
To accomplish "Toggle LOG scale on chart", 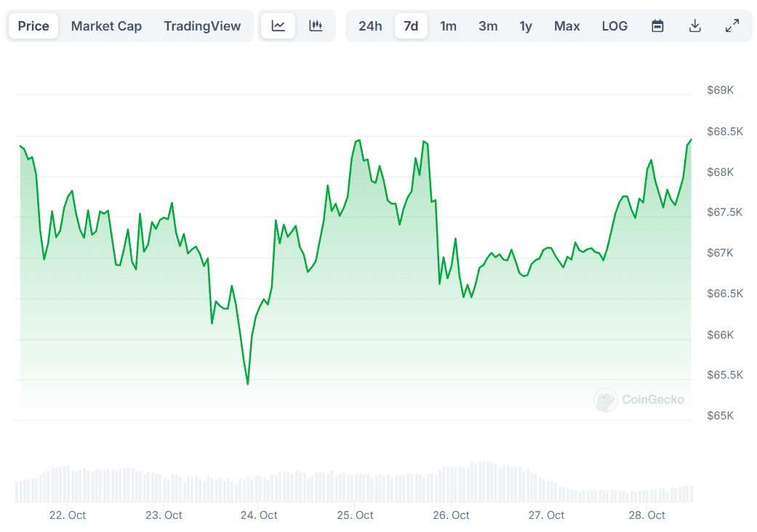I will click(614, 25).
